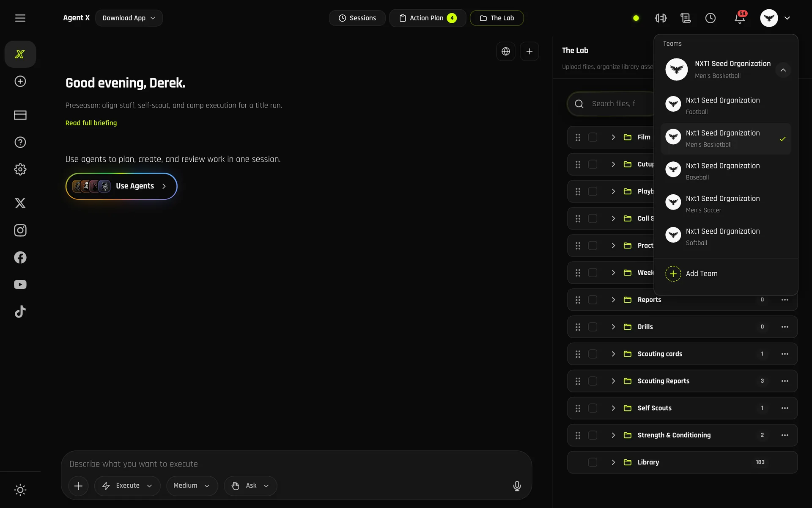Open the Action Plan tab
This screenshot has height=508, width=812.
click(x=428, y=18)
